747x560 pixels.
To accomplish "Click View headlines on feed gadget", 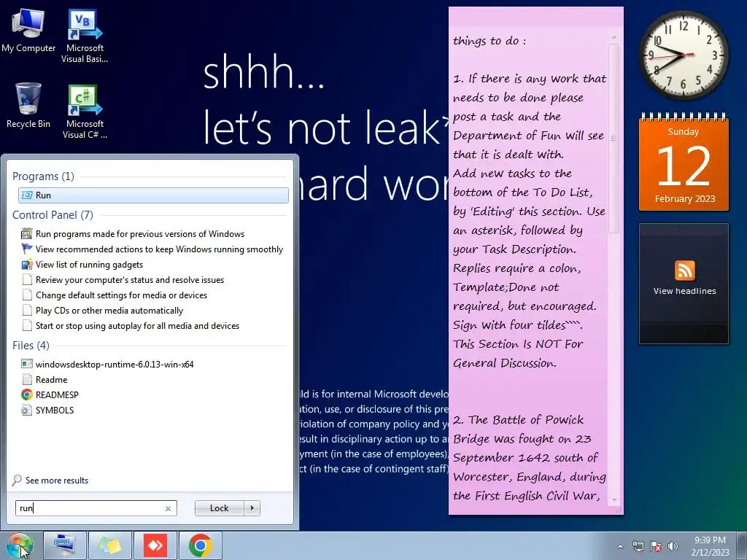I will point(684,291).
